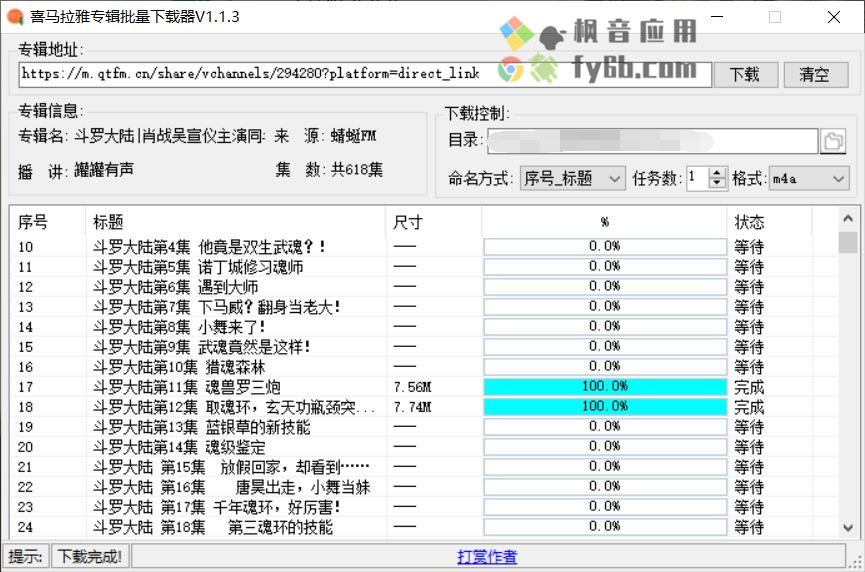Select row 斗罗大陆第14集 魂级鉴定

[x=424, y=447]
